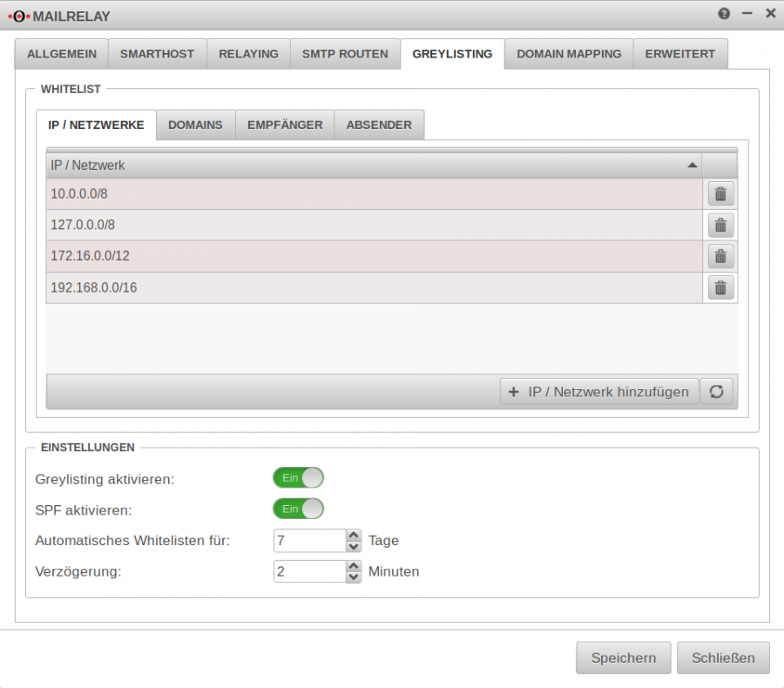Remove 192.168.0.0/16 using its trash icon
784x688 pixels.
coord(720,287)
